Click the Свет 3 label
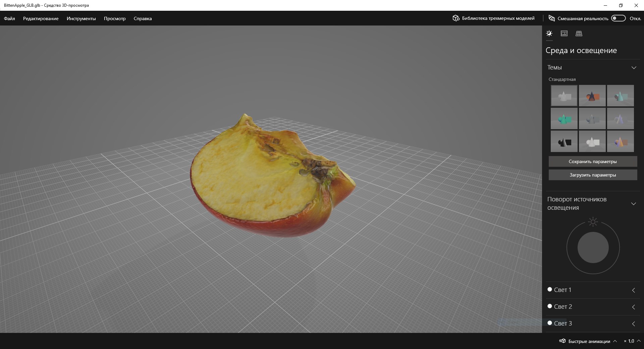Screen dimensions: 644x349 [563, 323]
